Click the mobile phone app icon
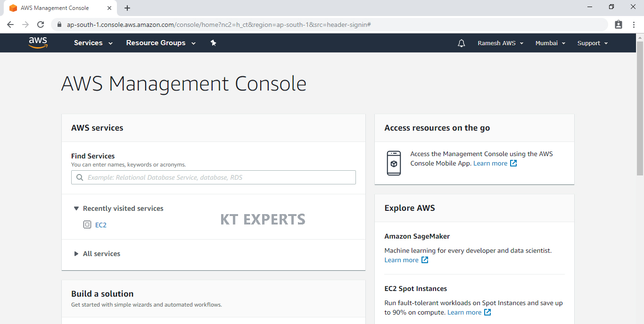 394,163
